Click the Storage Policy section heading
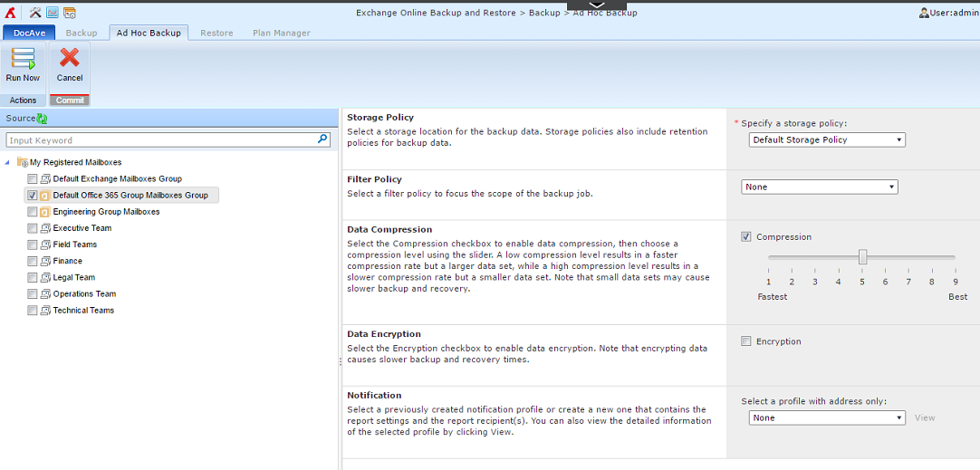This screenshot has width=980, height=470. point(380,118)
